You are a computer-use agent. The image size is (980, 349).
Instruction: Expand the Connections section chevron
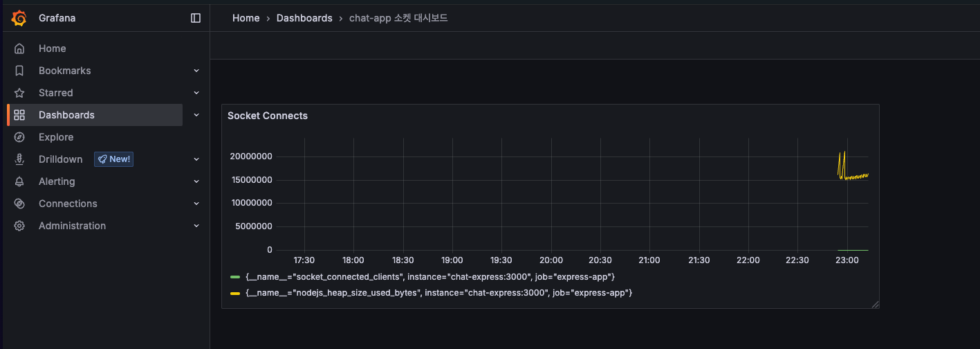196,204
